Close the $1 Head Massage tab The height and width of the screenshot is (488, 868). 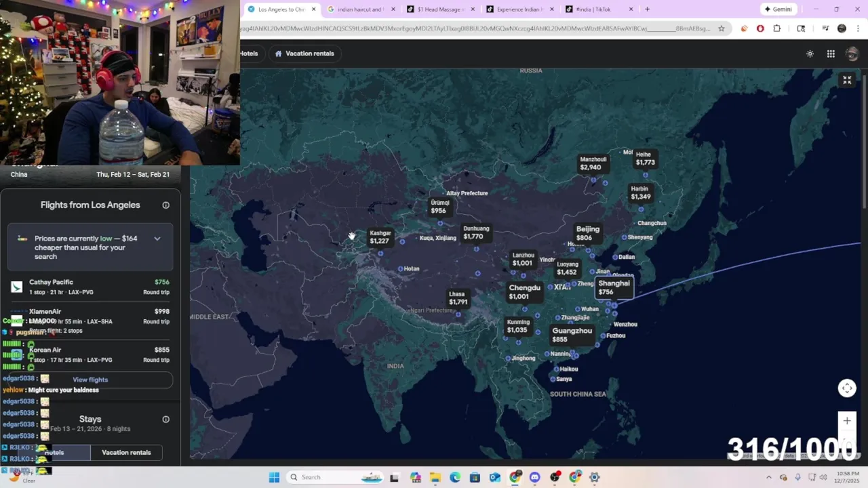tap(472, 9)
